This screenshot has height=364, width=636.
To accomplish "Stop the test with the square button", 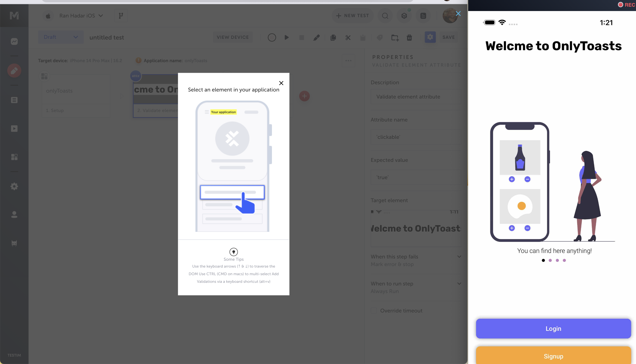I will tap(302, 37).
